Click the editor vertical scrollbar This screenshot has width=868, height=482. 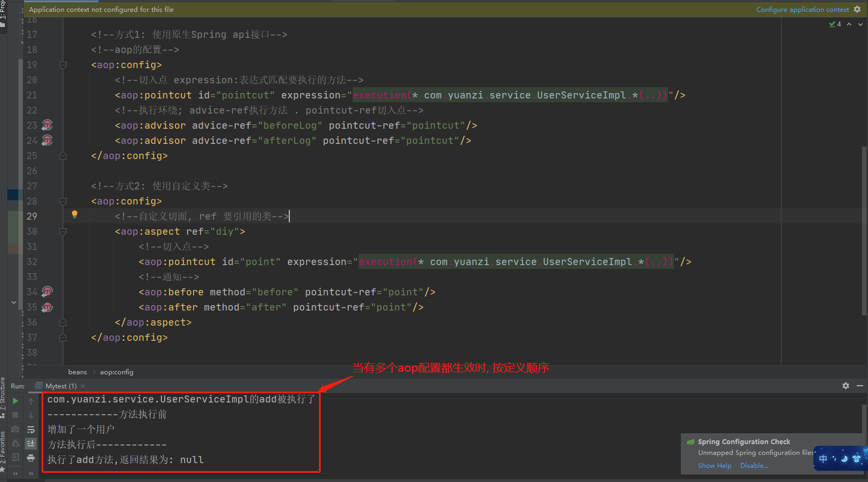click(x=864, y=230)
